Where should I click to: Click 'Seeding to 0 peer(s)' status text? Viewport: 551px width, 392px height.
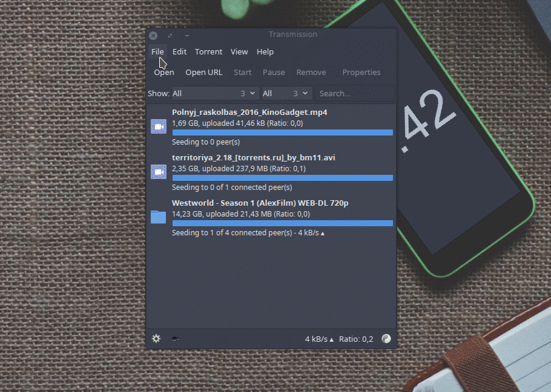pos(206,142)
